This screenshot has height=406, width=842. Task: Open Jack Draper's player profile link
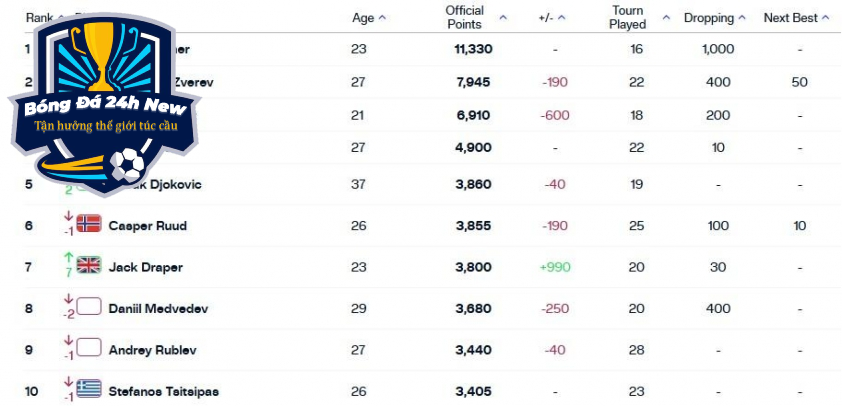(x=146, y=267)
